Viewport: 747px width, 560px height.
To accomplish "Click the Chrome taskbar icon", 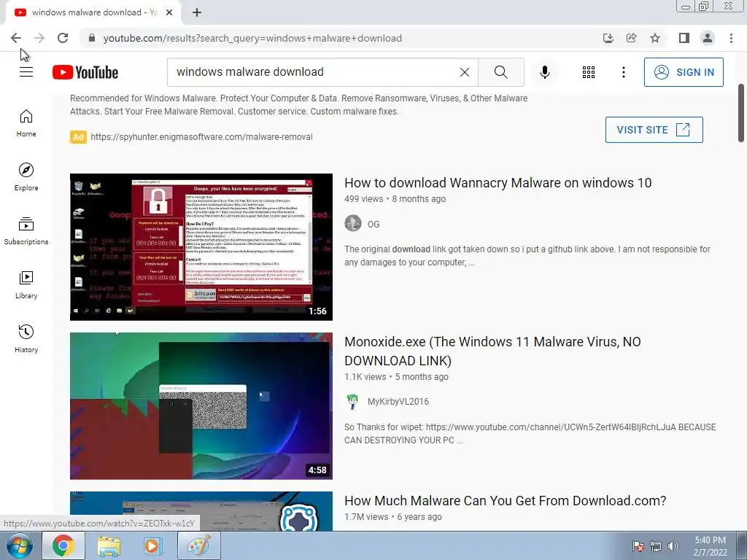I will pyautogui.click(x=63, y=545).
